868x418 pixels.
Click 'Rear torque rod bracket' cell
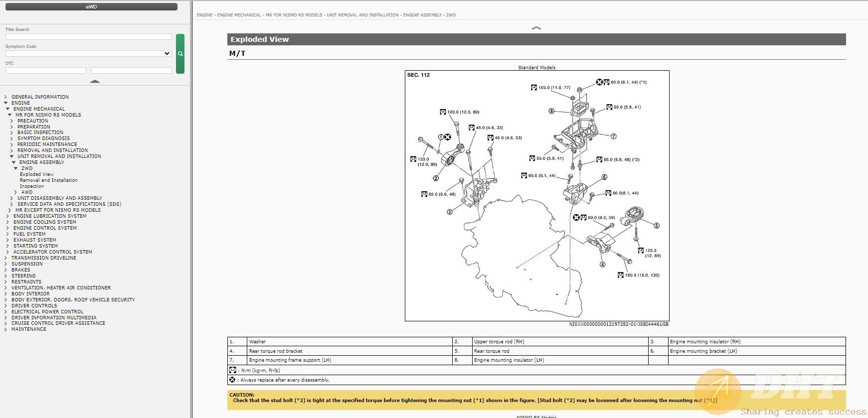(349, 351)
